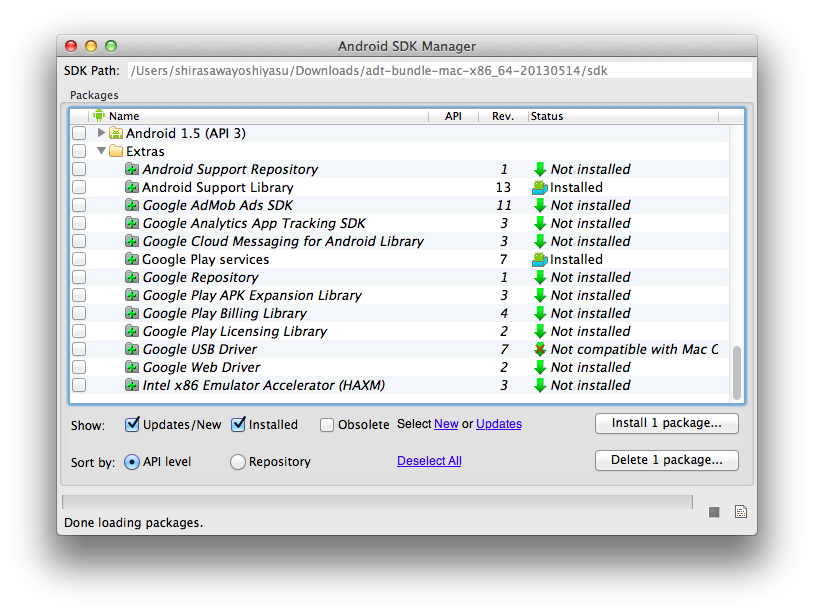
Task: Click the Google Repository package icon
Action: tap(132, 277)
